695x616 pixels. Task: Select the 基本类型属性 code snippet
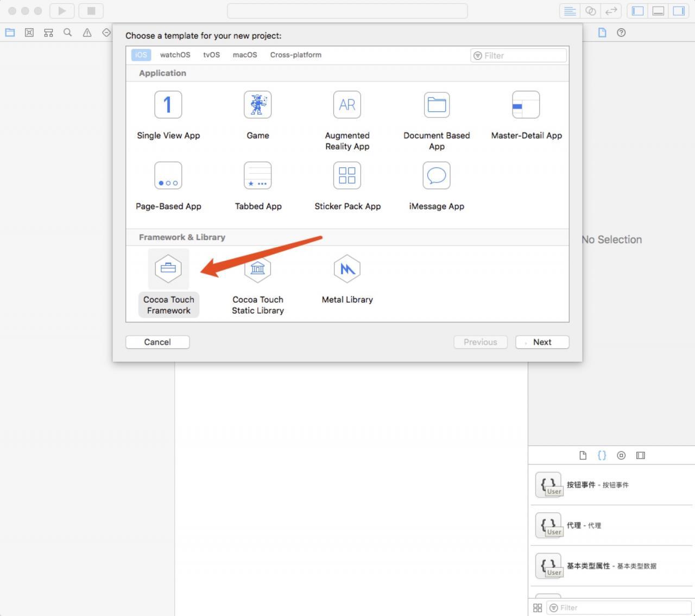pyautogui.click(x=611, y=566)
